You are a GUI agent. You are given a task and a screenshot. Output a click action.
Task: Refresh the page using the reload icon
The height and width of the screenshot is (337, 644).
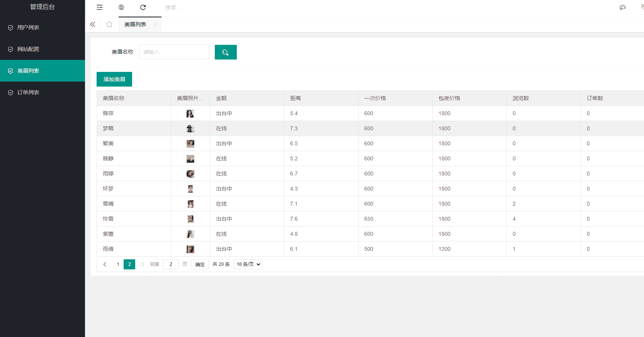click(x=143, y=7)
